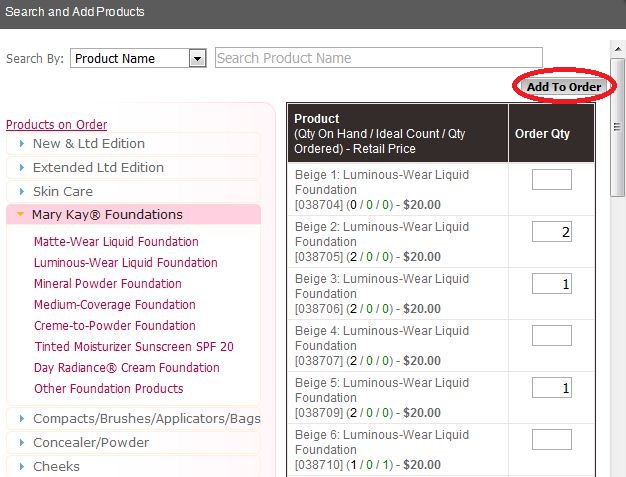Expand the Compacts/Brushes/Applicators/Bags category
Viewport: 626px width, 477px height.
click(x=133, y=419)
